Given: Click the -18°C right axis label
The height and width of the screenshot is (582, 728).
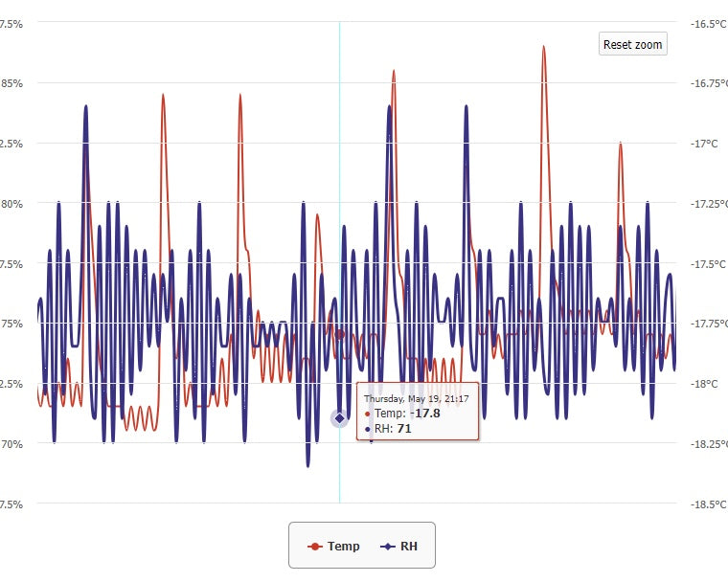Looking at the screenshot, I should pyautogui.click(x=705, y=384).
